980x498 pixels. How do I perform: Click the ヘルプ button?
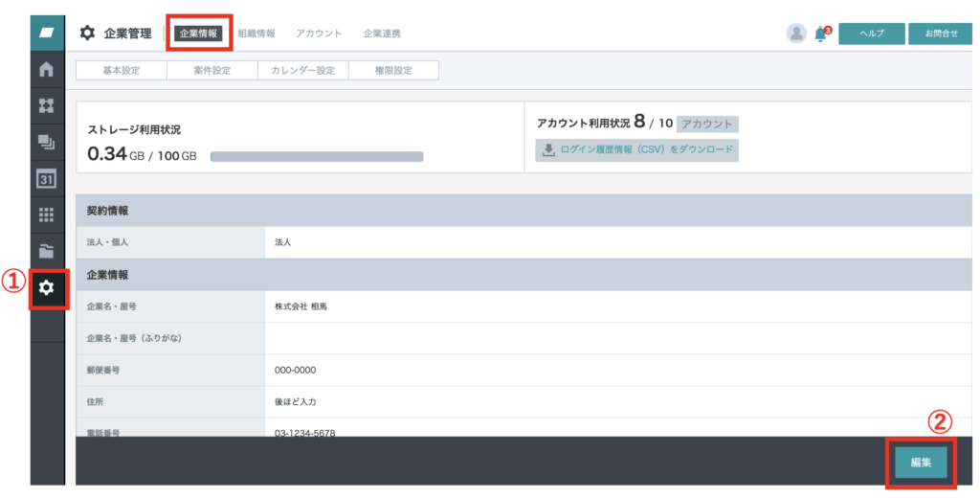[x=872, y=34]
